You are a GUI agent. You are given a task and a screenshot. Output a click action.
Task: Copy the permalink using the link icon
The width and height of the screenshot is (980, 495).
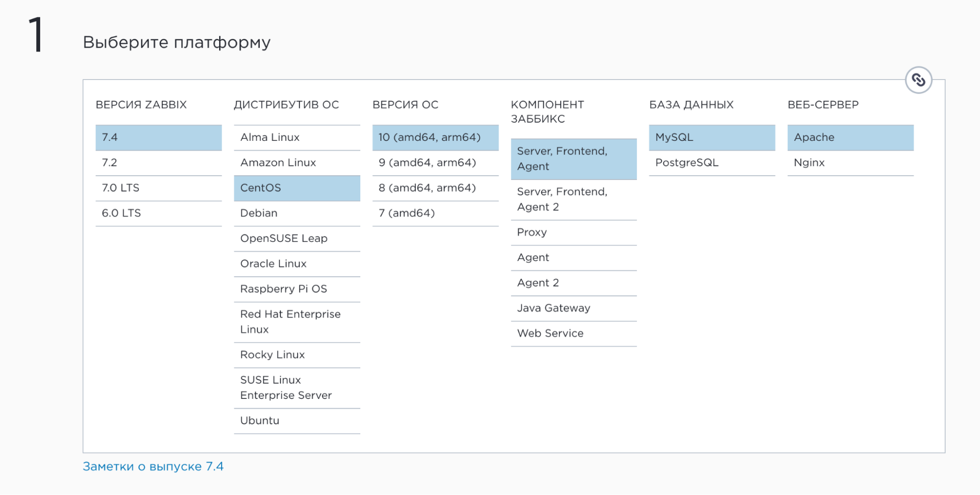tap(918, 80)
